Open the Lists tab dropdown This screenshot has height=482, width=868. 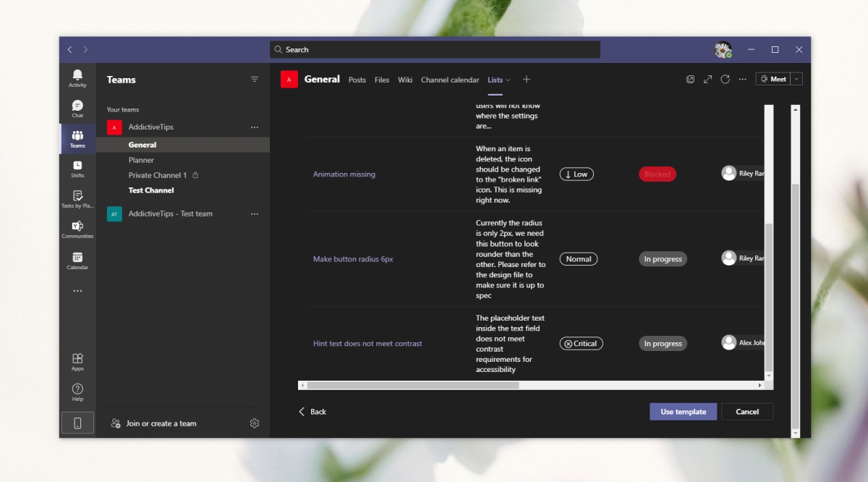[x=508, y=80]
